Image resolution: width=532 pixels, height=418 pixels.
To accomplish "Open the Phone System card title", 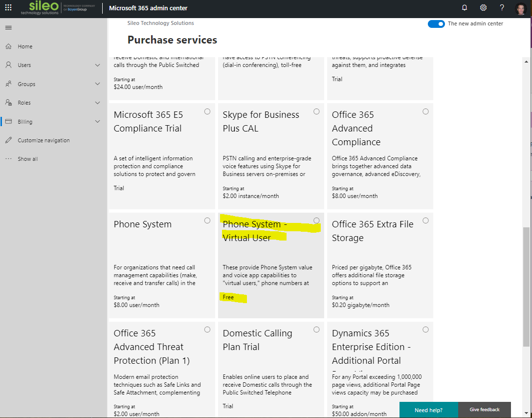I will [142, 224].
